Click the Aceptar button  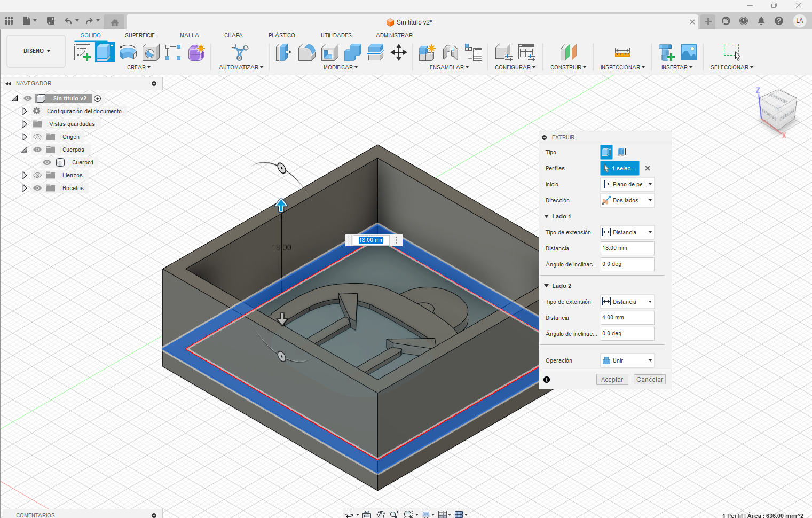612,380
